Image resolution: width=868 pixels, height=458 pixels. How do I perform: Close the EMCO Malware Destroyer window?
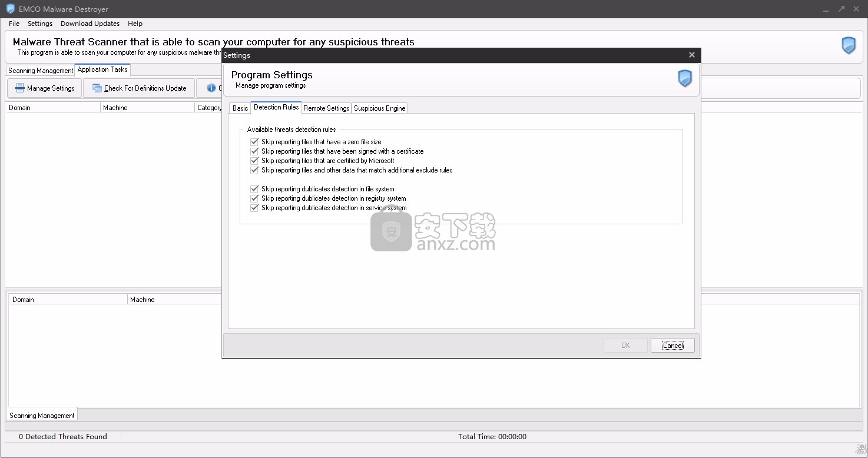click(857, 9)
